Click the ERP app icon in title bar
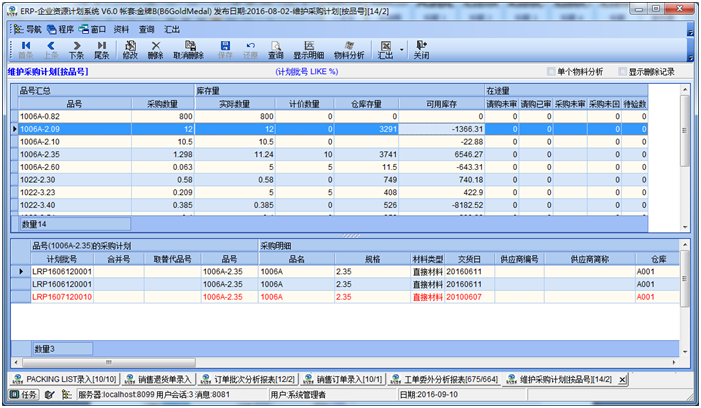 (13, 11)
